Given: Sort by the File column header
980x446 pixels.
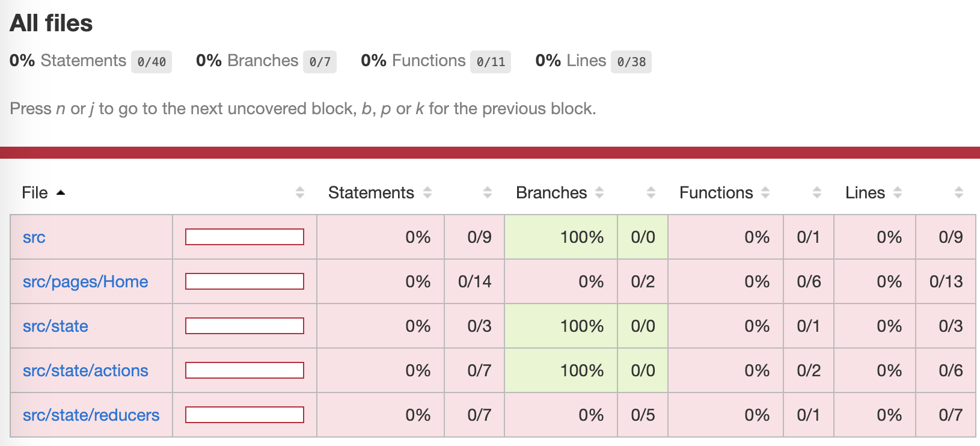Looking at the screenshot, I should pos(43,192).
